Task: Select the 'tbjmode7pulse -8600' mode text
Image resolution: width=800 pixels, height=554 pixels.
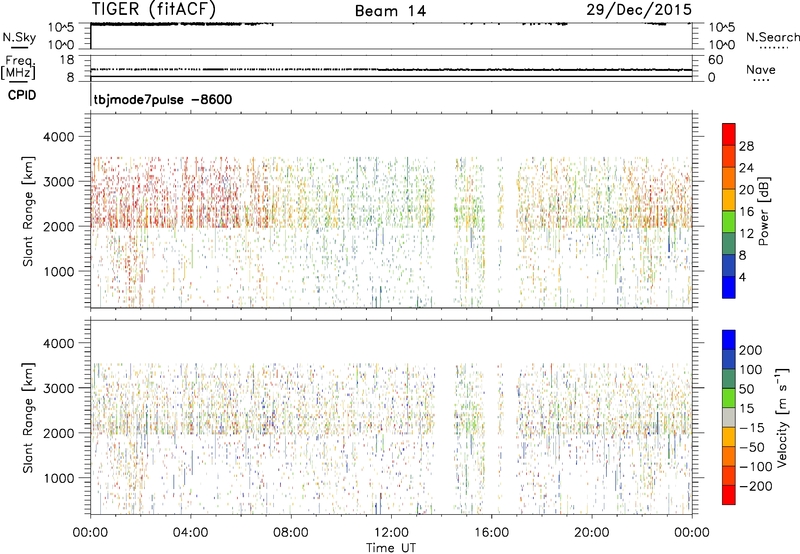Action: click(163, 99)
